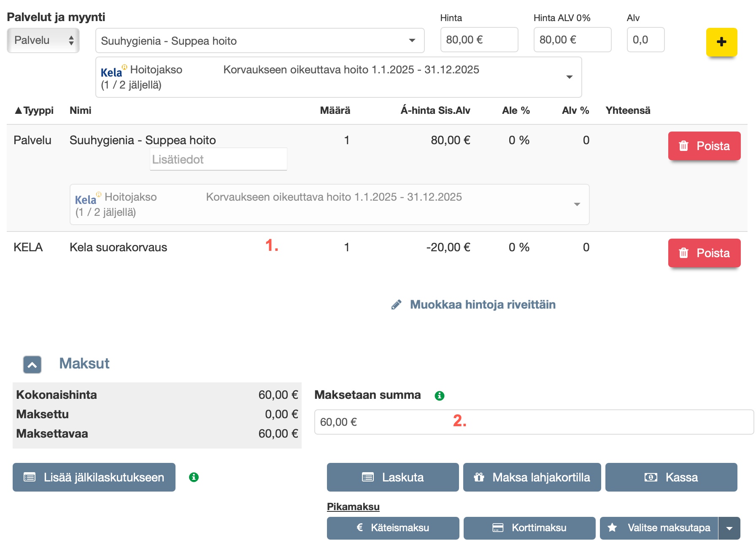Choose Korttimaksu card payment
The width and height of the screenshot is (756, 543).
coord(529,528)
